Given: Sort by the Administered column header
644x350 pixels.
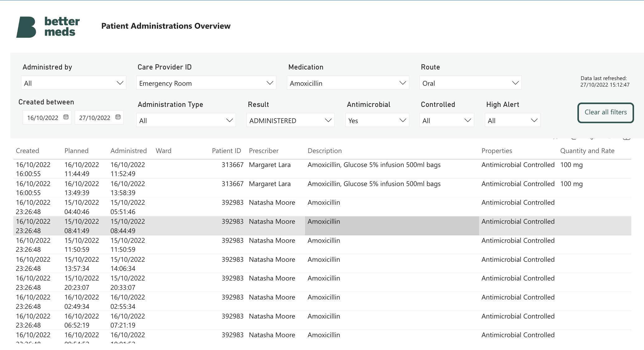Looking at the screenshot, I should click(x=129, y=151).
